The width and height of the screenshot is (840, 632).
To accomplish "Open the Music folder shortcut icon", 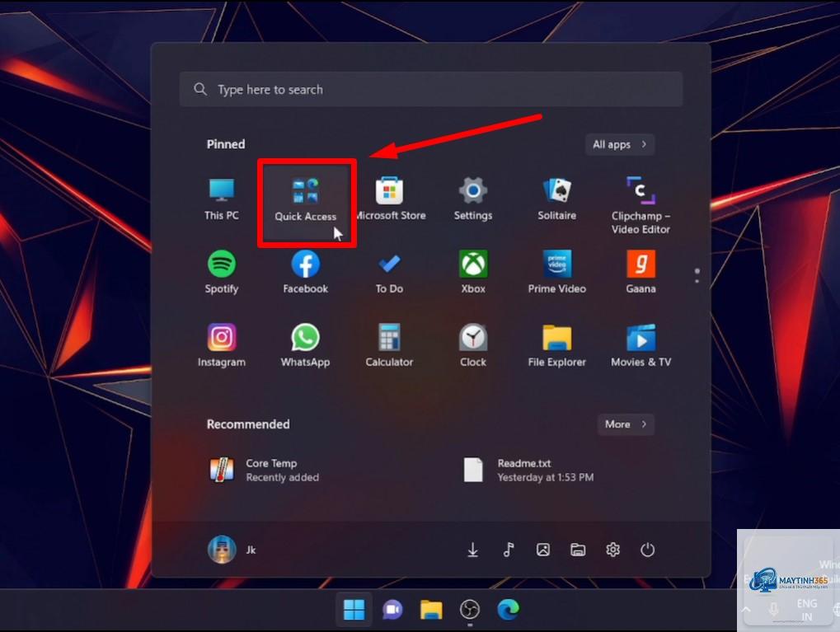I will point(509,550).
